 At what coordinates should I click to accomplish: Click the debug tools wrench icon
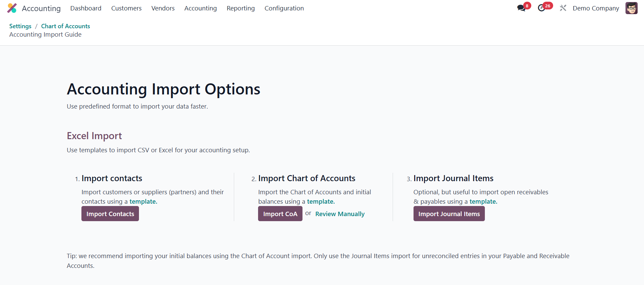coord(563,8)
